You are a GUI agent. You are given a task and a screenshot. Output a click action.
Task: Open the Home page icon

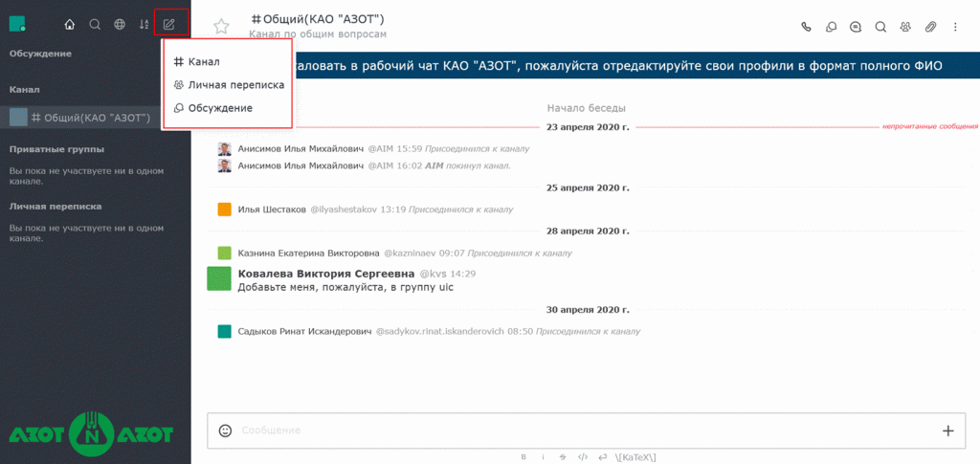tap(69, 25)
